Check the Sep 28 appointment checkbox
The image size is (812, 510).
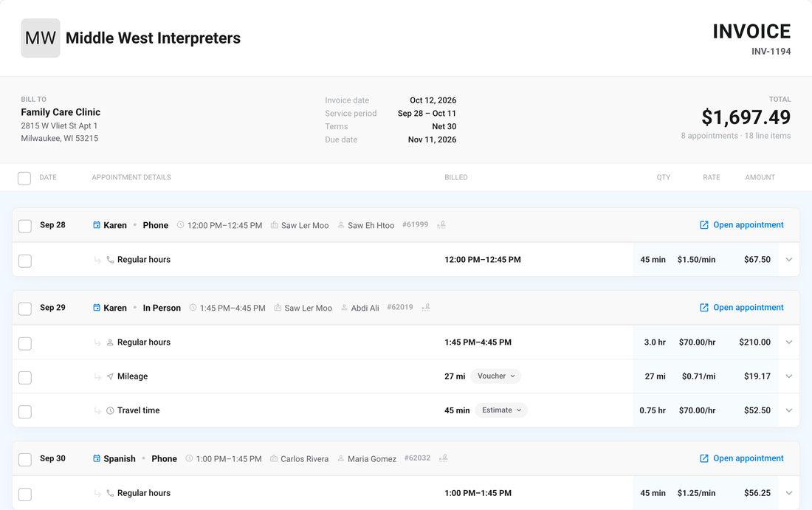pyautogui.click(x=25, y=227)
